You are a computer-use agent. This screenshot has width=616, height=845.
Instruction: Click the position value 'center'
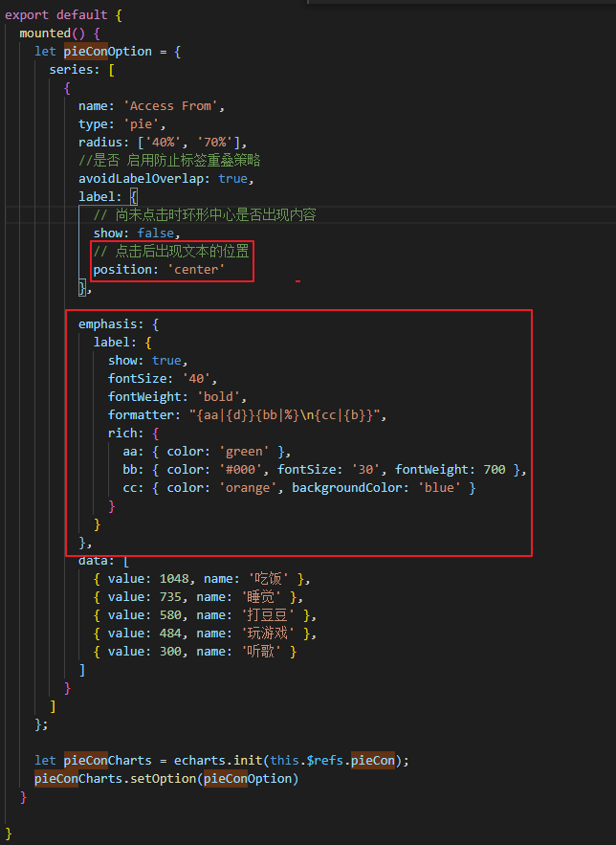(x=196, y=270)
